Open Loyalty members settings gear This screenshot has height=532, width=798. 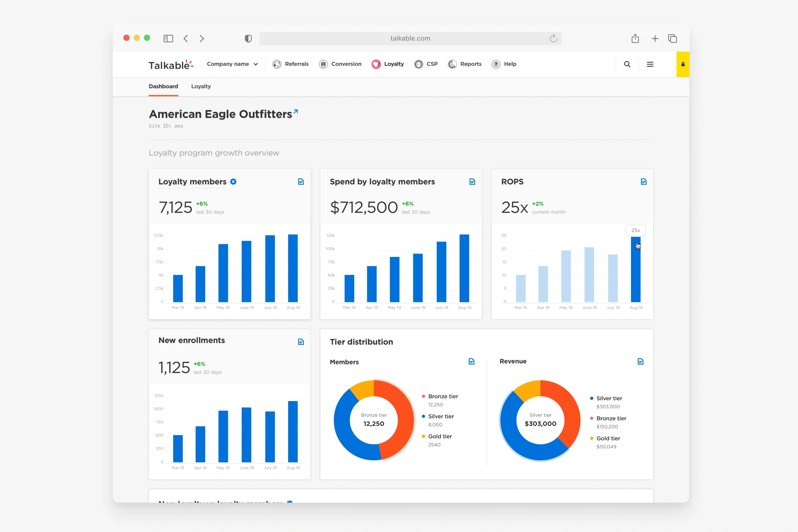233,181
